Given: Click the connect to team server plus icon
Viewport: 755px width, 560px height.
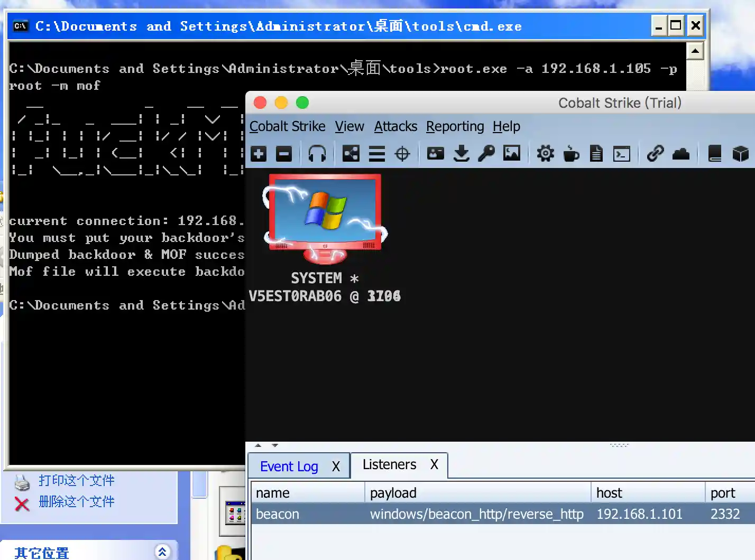Looking at the screenshot, I should 259,154.
